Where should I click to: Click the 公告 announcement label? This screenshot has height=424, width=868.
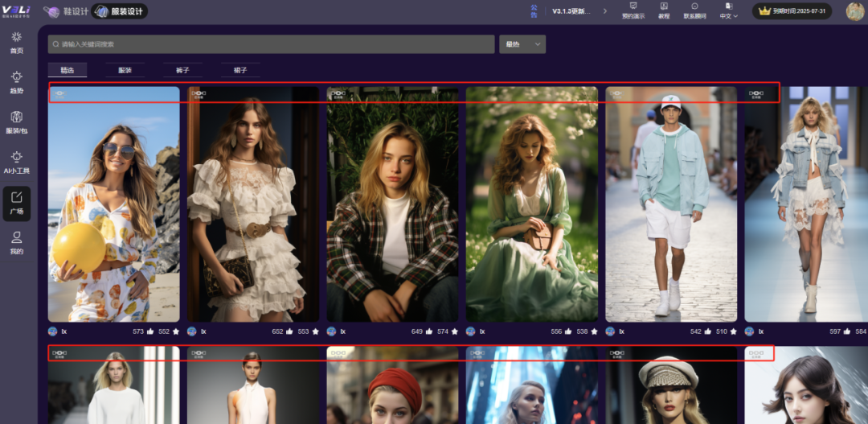coord(534,11)
